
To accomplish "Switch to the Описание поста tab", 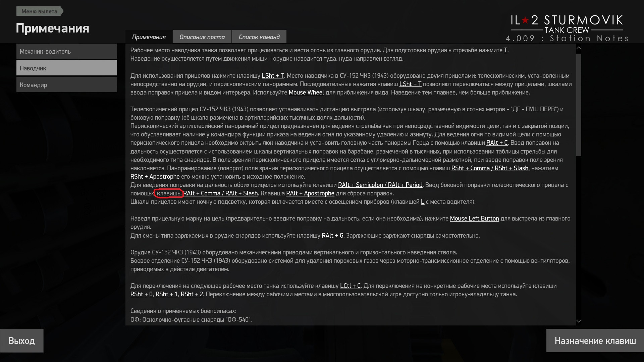I will point(202,37).
